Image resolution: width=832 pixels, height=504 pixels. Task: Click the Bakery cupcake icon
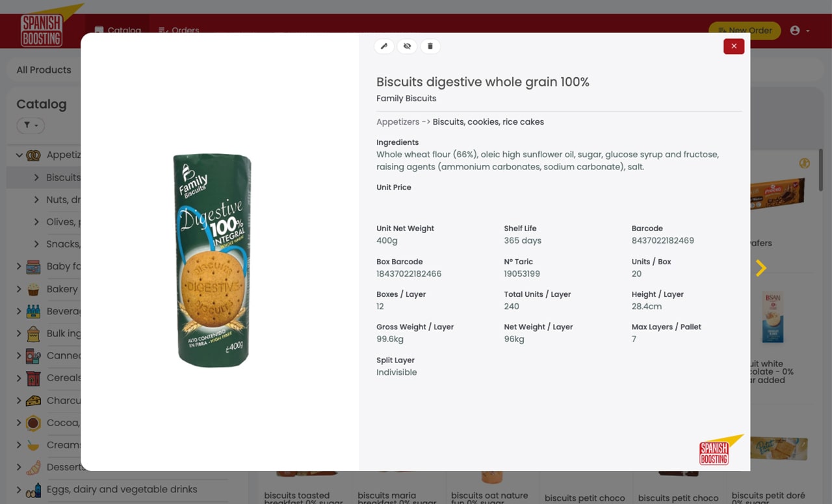(x=33, y=289)
